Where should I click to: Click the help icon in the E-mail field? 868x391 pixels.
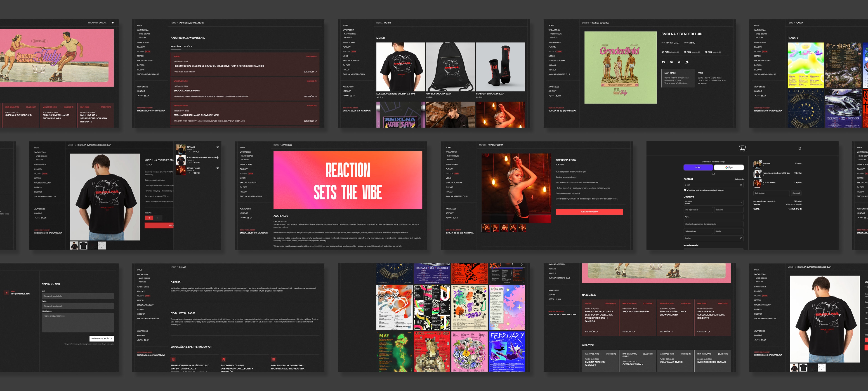coord(741,185)
